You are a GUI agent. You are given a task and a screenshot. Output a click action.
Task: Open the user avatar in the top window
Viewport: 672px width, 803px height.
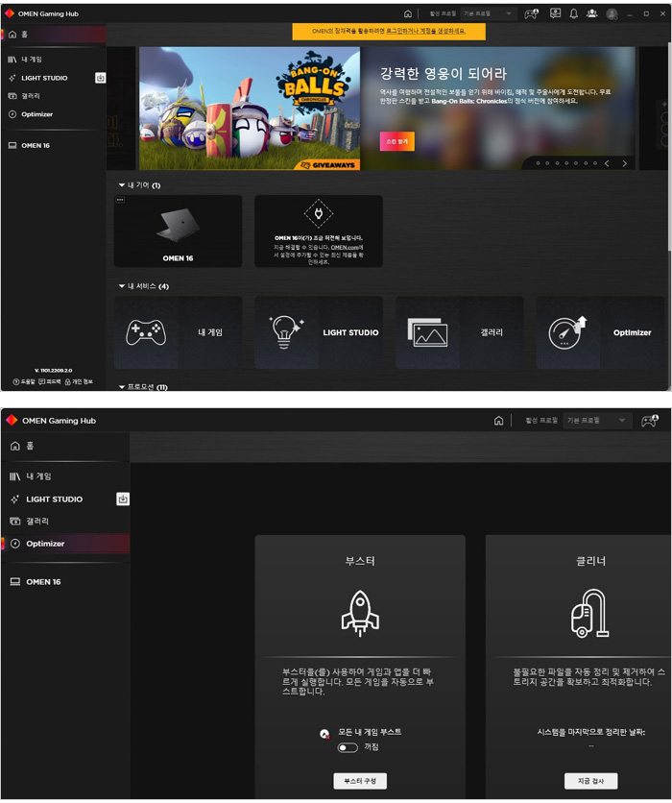612,13
